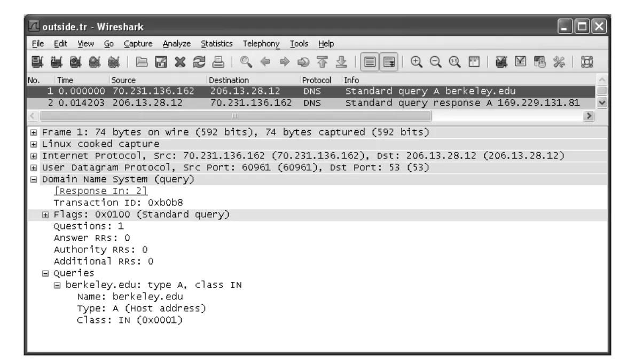Toggle packet list colorize button
This screenshot has width=635, height=364.
pyautogui.click(x=370, y=62)
